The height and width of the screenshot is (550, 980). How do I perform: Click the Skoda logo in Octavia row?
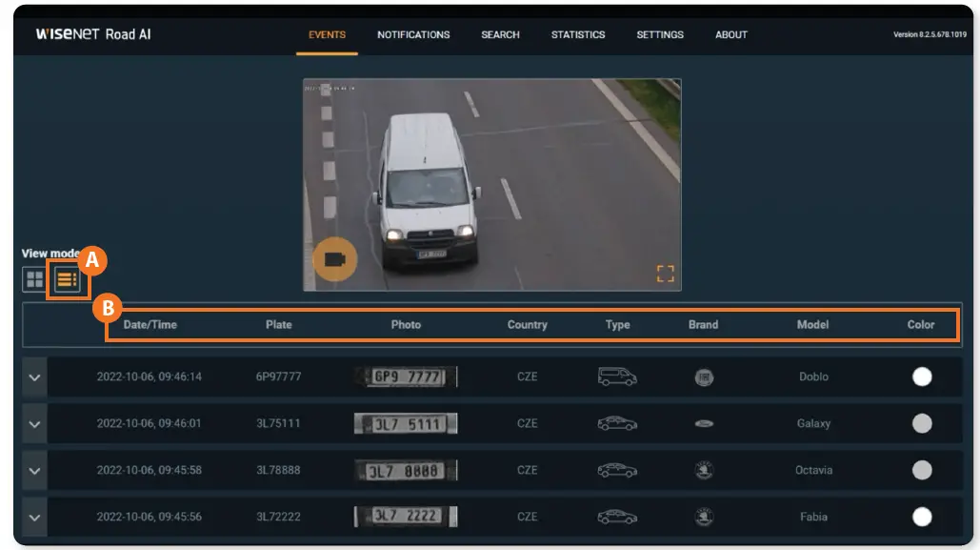pyautogui.click(x=704, y=470)
